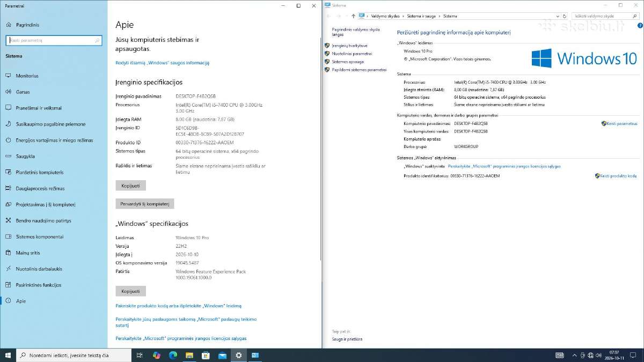
Task: Open Įrenginių tvarkytuvė device manager link
Action: 349,46
